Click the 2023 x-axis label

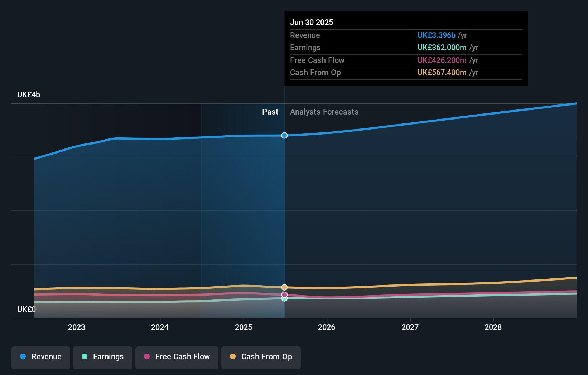coord(77,327)
